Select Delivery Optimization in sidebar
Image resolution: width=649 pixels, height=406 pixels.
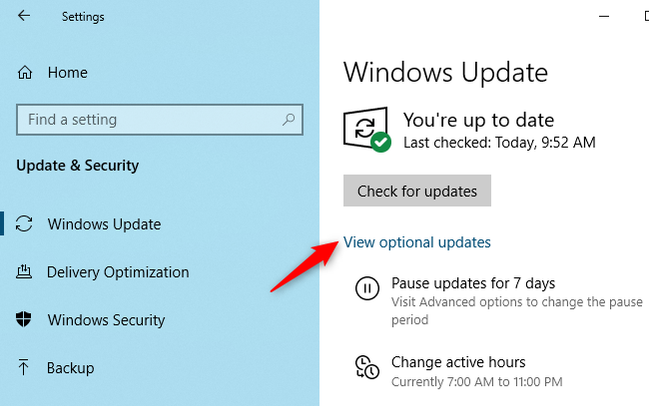pos(117,272)
